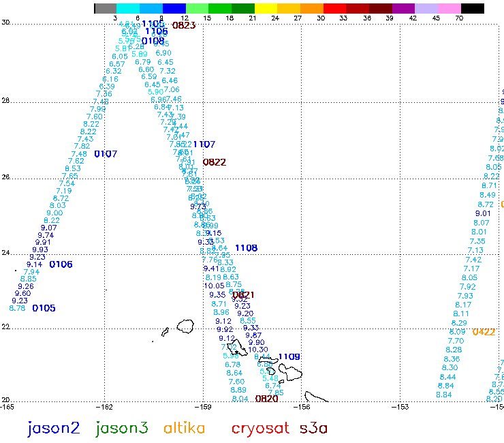
Task: Click the -153 longitude axis label
Action: click(x=400, y=408)
